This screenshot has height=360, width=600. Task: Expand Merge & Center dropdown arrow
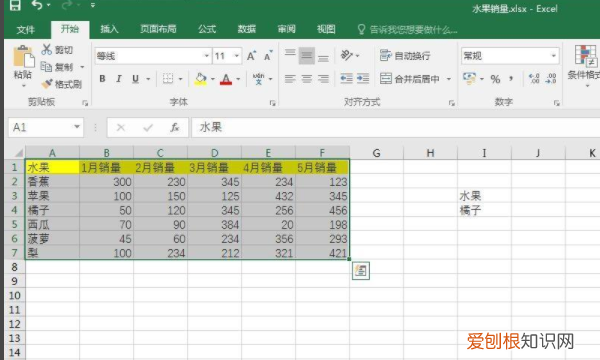449,79
